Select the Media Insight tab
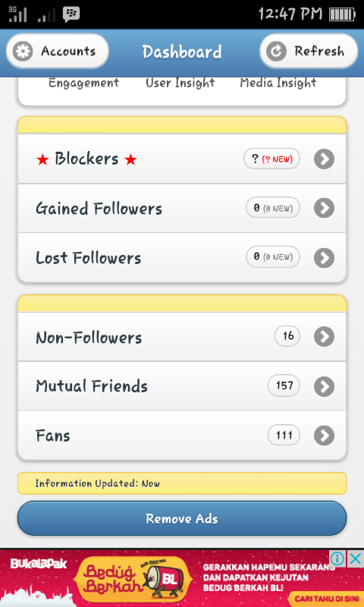 [278, 83]
